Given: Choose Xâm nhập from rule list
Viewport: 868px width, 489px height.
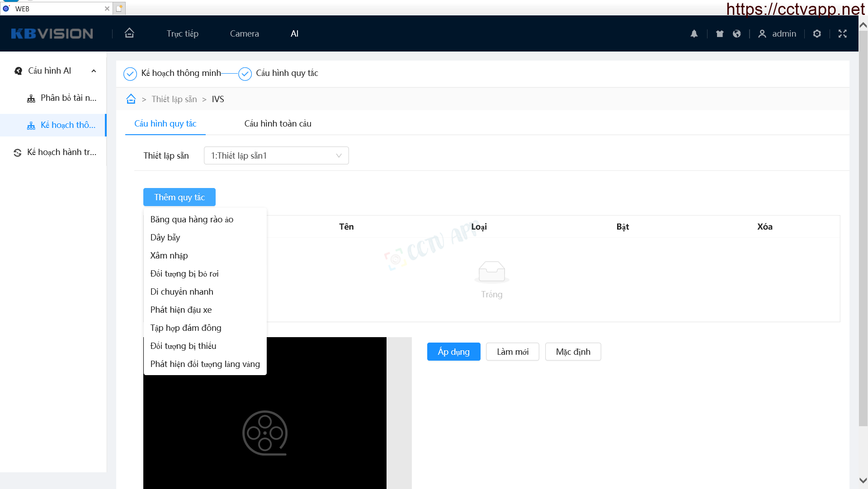Looking at the screenshot, I should (x=169, y=255).
